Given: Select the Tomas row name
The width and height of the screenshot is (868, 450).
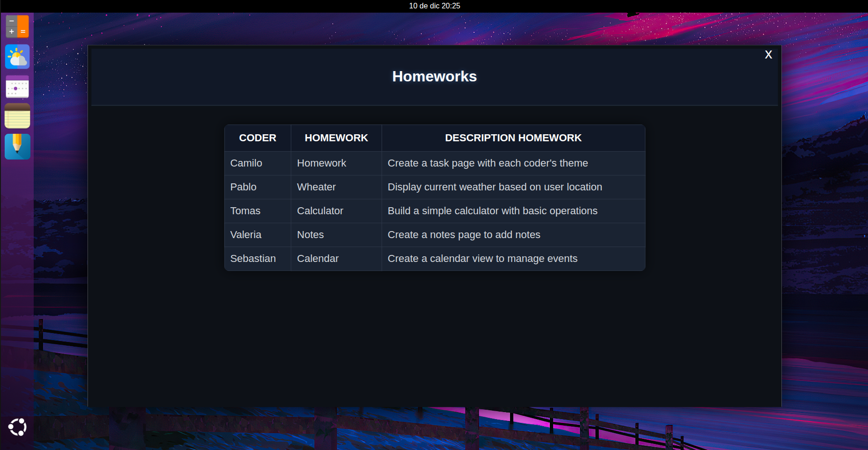Looking at the screenshot, I should pyautogui.click(x=245, y=211).
